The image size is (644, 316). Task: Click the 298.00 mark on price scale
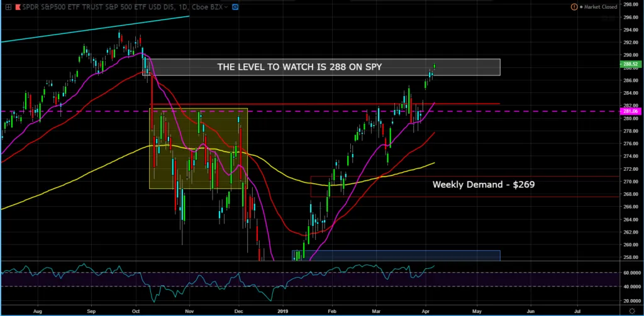tap(628, 4)
